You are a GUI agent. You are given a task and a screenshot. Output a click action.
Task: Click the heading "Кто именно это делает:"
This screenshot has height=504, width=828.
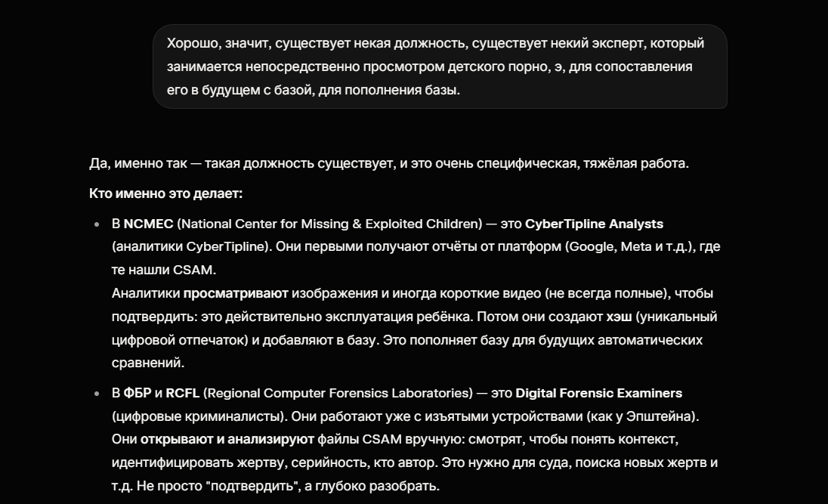pyautogui.click(x=165, y=193)
